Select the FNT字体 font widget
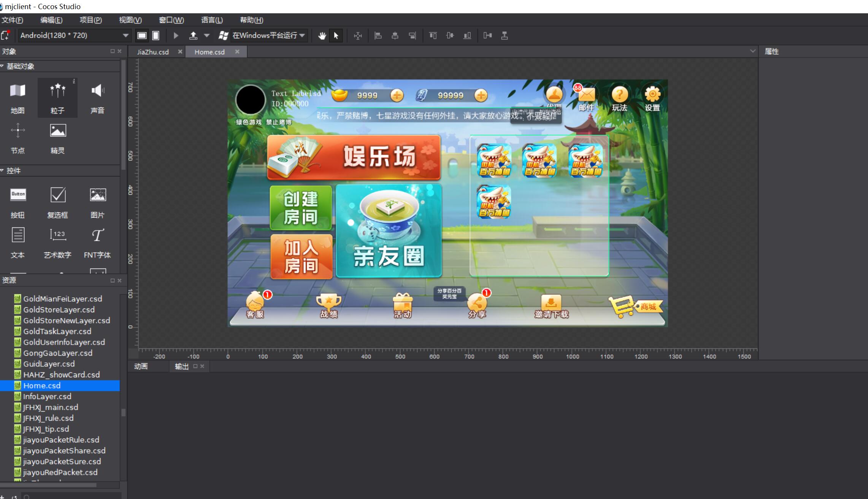 (97, 243)
